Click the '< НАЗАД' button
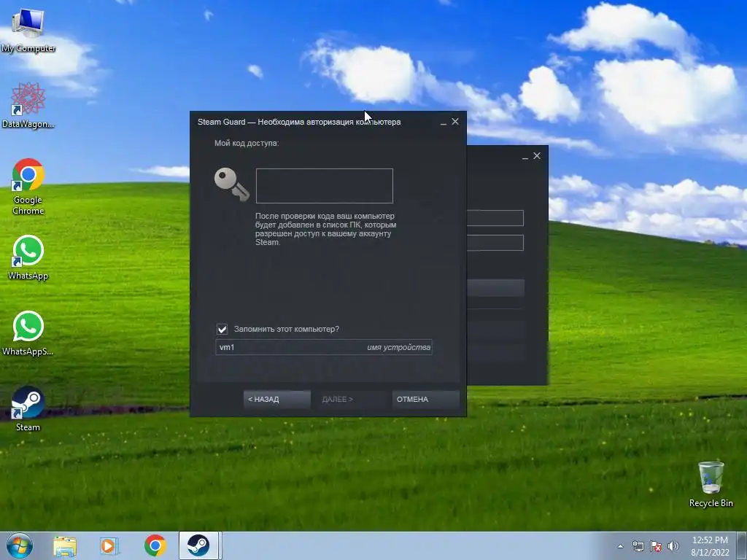 pyautogui.click(x=276, y=399)
